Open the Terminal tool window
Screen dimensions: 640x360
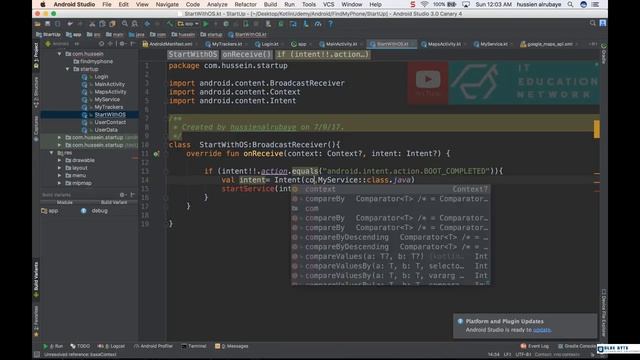[x=194, y=346]
